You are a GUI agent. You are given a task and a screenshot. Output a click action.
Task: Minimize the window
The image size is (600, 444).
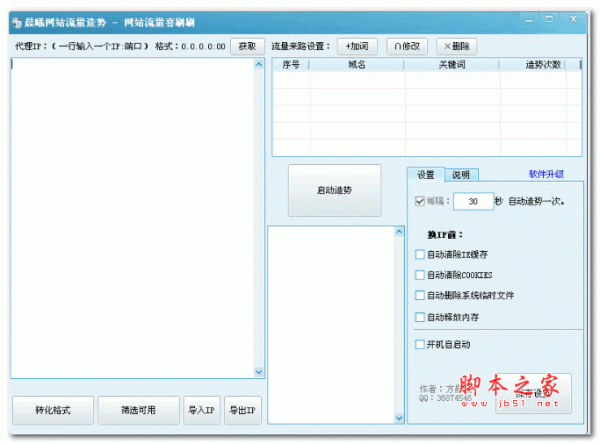[529, 19]
